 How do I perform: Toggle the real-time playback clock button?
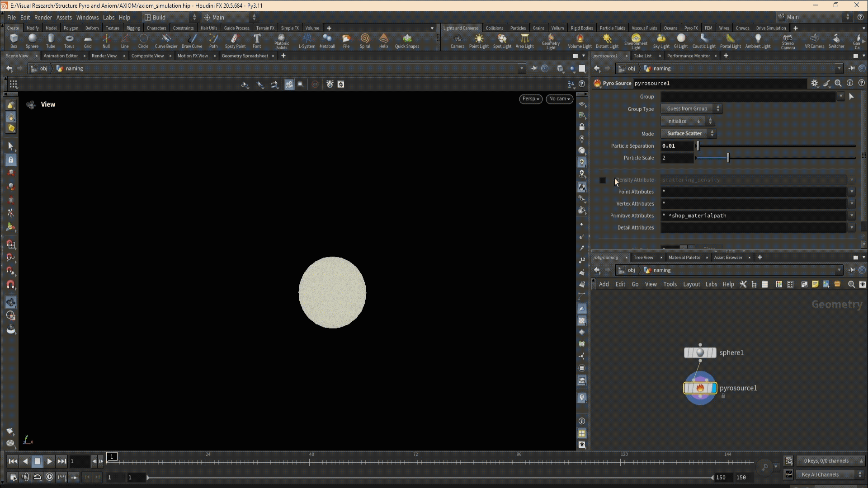(50, 477)
